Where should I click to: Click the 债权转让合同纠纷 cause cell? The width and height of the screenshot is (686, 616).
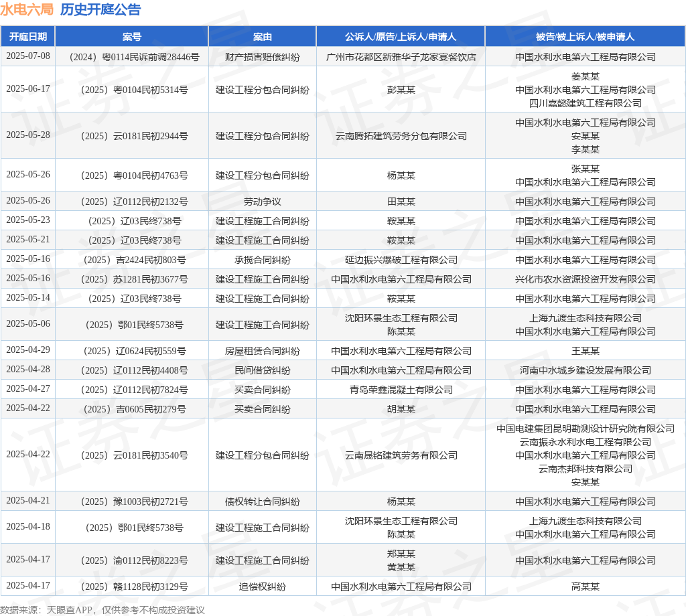(263, 502)
